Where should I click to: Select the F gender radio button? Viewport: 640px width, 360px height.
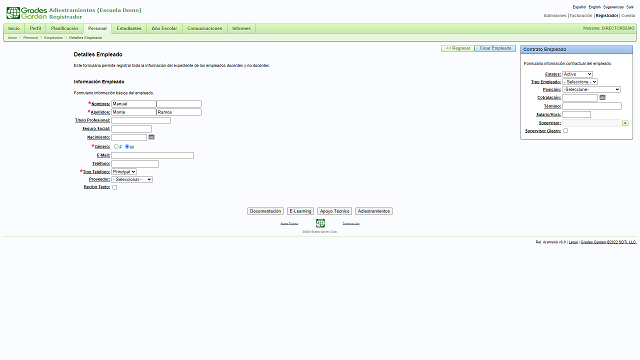click(x=116, y=147)
